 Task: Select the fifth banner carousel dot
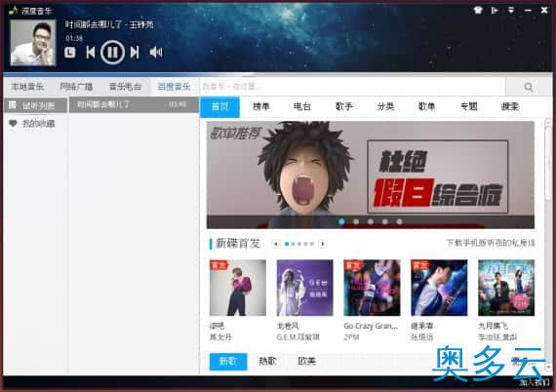pyautogui.click(x=399, y=221)
